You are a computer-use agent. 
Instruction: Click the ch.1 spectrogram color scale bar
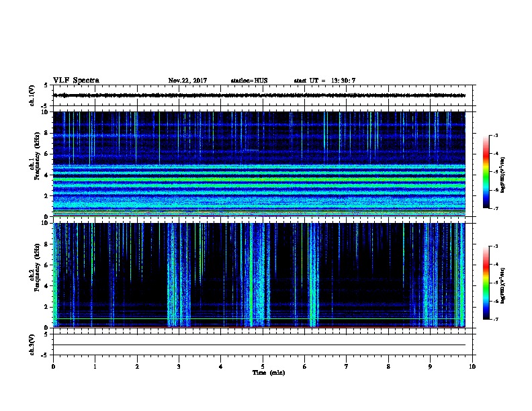click(486, 172)
